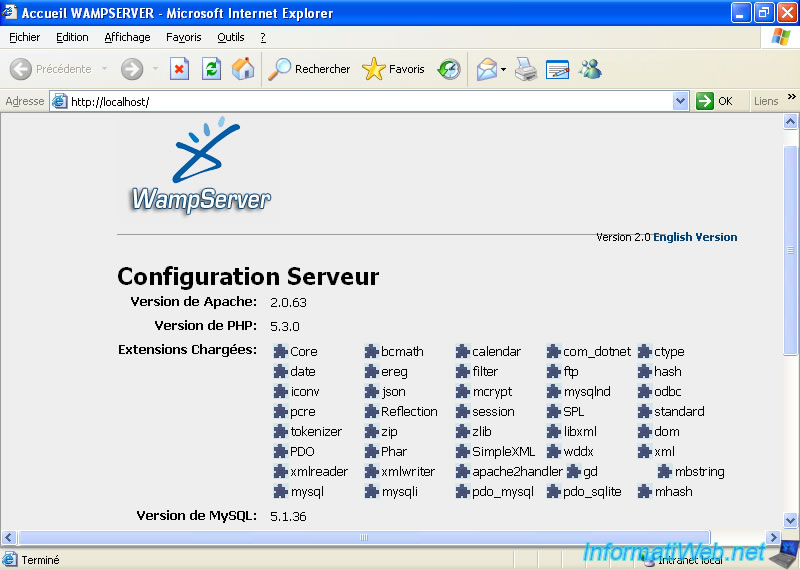Click the apache2handler extension text
Screen dimensions: 800x570
coord(517,472)
